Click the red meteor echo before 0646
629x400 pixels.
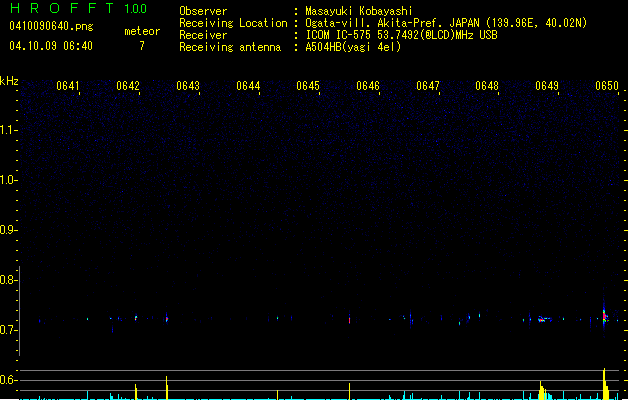click(349, 320)
